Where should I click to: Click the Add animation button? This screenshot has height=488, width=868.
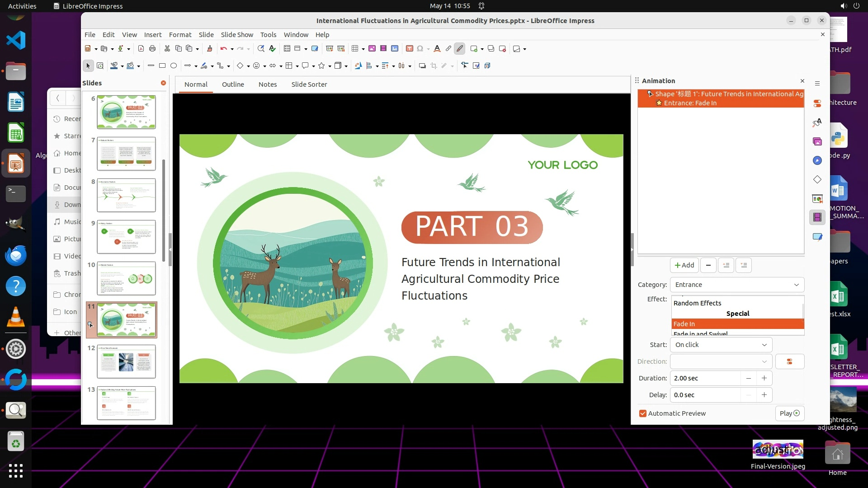(x=684, y=265)
